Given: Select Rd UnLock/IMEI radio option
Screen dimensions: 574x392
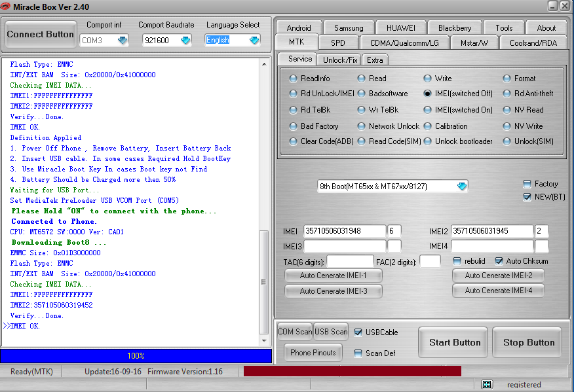Looking at the screenshot, I should click(293, 94).
